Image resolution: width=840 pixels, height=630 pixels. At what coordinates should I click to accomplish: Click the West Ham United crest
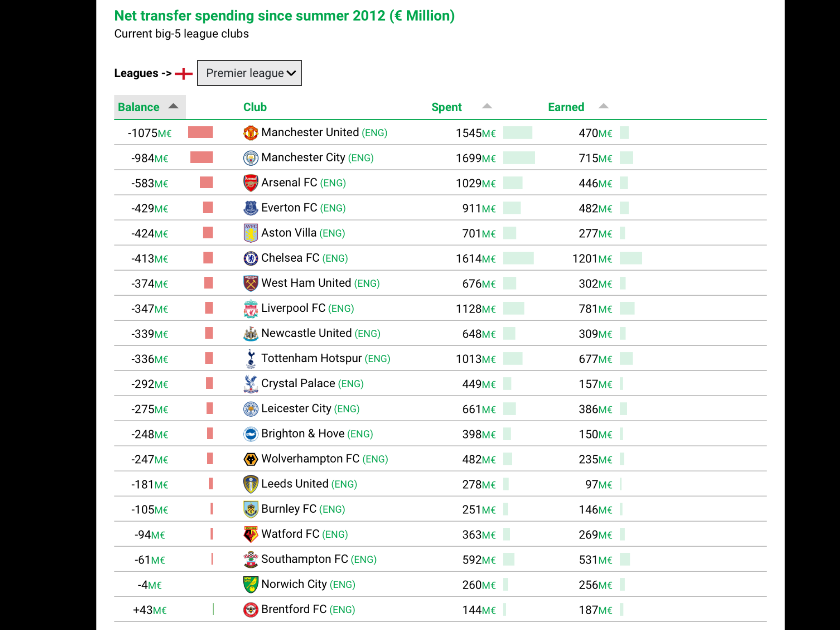pos(251,283)
